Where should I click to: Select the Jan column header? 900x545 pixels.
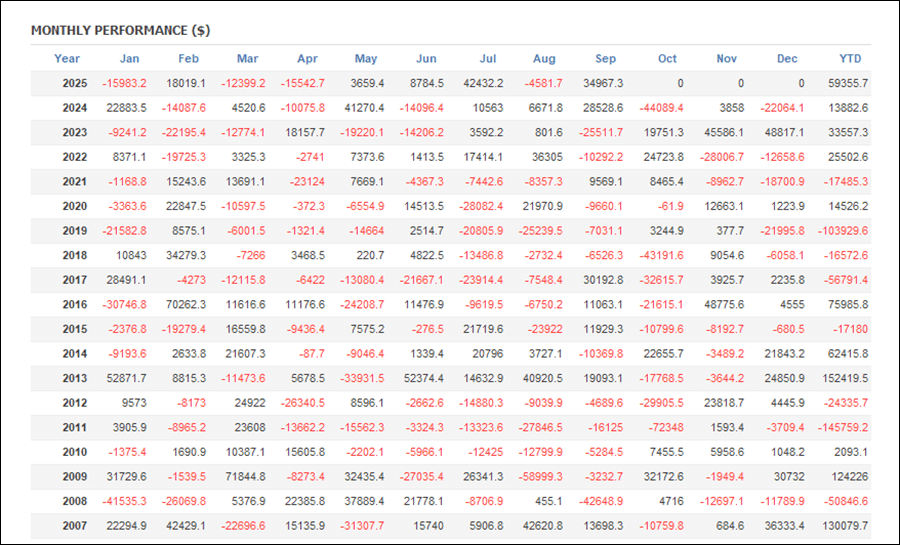(129, 59)
